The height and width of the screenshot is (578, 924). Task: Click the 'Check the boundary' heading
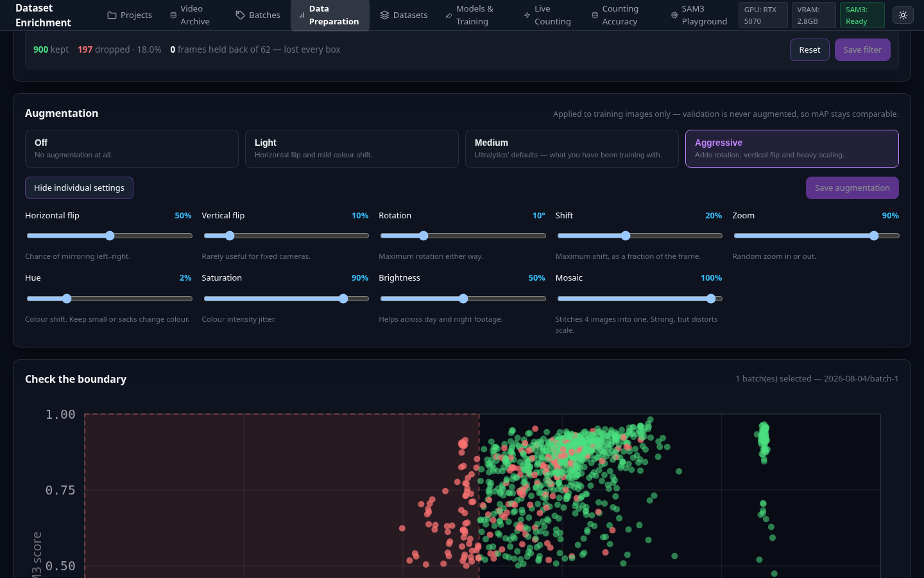(x=76, y=379)
